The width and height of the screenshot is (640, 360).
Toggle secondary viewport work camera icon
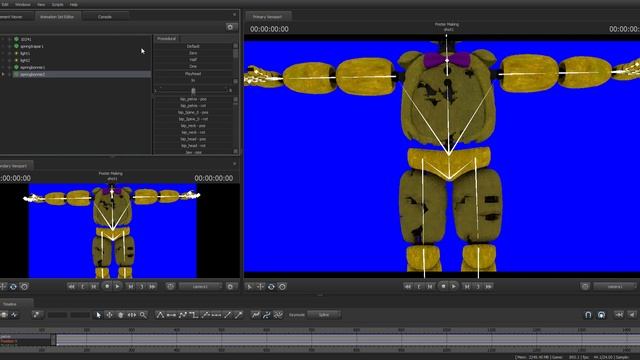[x=170, y=287]
